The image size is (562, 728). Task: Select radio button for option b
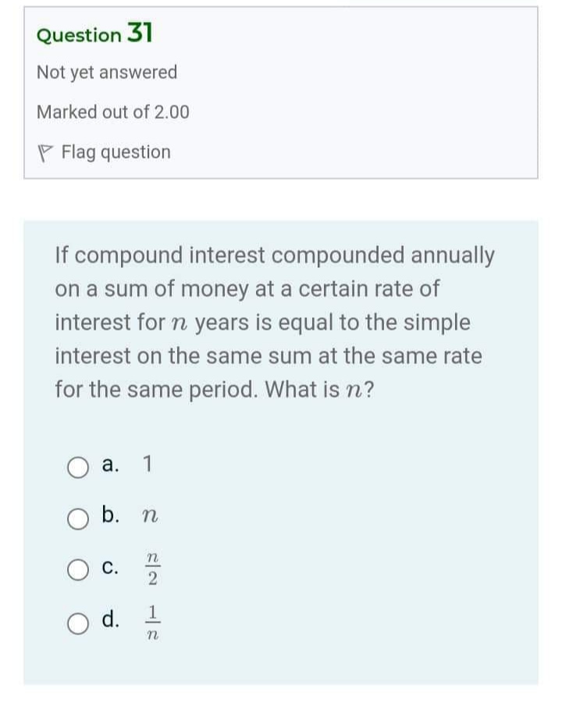pos(77,516)
